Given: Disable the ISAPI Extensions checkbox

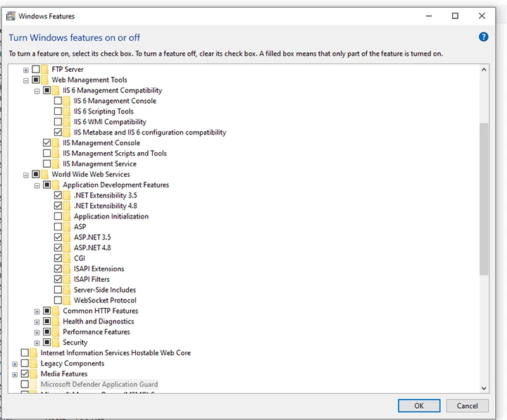Looking at the screenshot, I should coord(58,268).
